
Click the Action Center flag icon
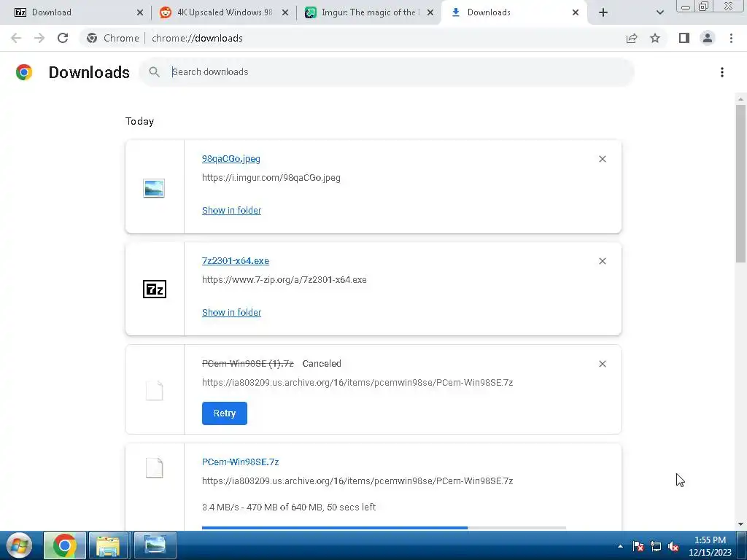pos(638,546)
